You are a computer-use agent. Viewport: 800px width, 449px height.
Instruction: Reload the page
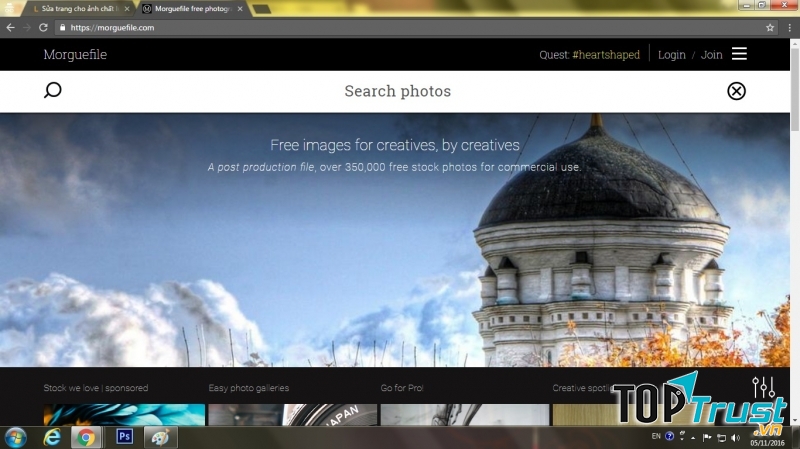[43, 28]
